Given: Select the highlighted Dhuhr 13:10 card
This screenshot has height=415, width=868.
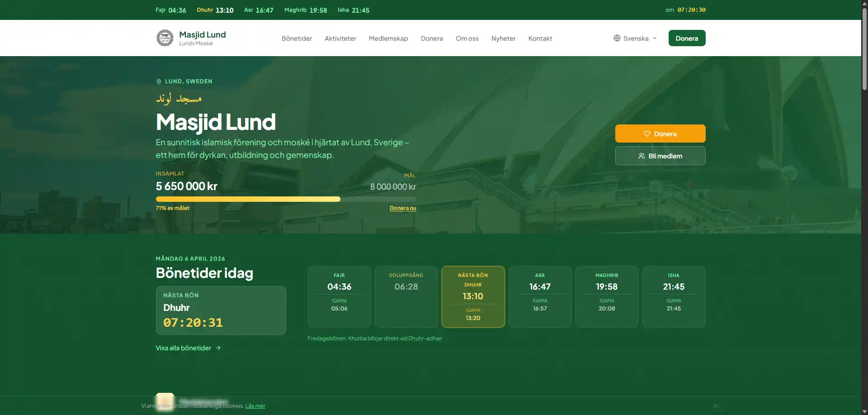Looking at the screenshot, I should (x=473, y=297).
